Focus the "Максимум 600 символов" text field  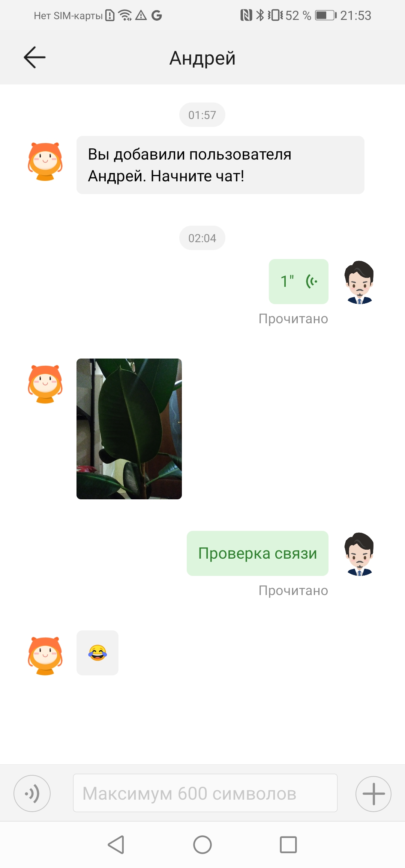(205, 793)
